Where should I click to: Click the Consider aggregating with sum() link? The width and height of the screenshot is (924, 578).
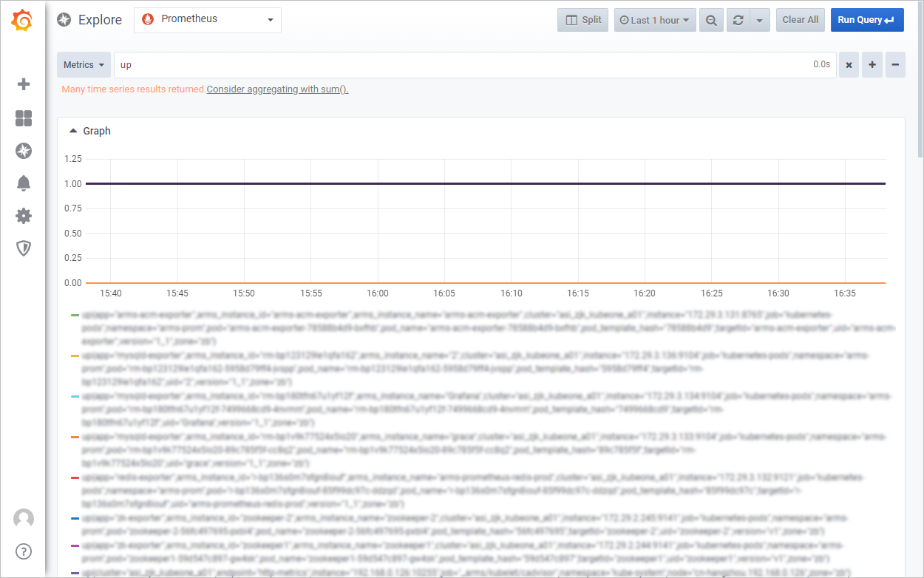coord(277,89)
